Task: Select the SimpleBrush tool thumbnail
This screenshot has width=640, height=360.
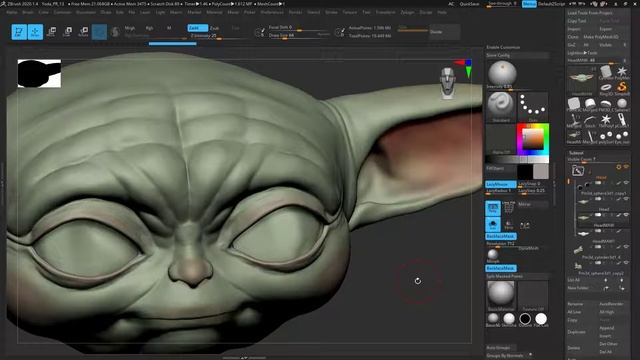Action: point(622,88)
